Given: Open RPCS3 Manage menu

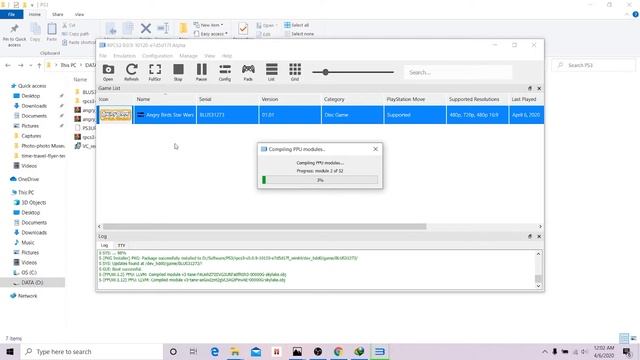Looking at the screenshot, I should click(189, 56).
